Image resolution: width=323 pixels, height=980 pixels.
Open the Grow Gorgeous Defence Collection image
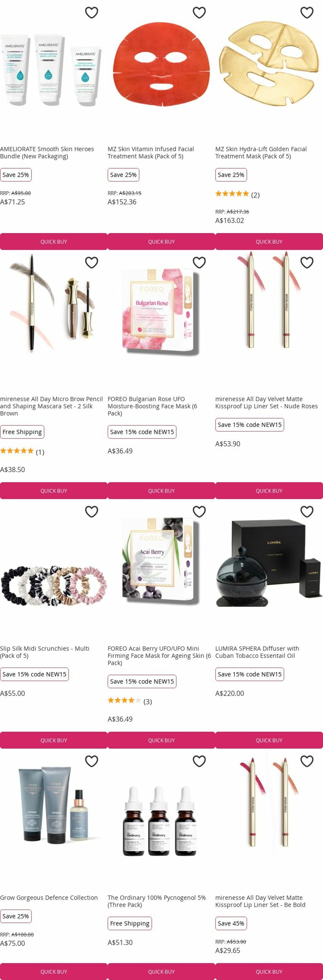[x=54, y=805]
